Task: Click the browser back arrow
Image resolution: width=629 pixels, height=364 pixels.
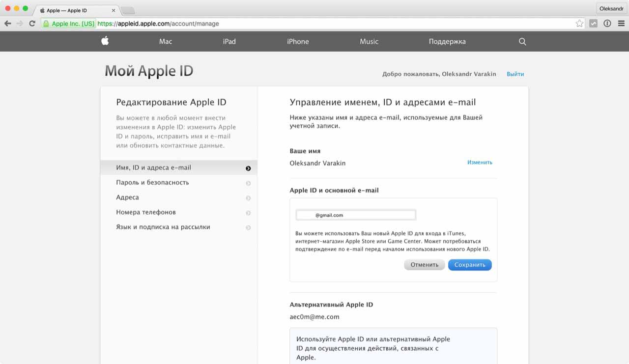Action: pyautogui.click(x=8, y=24)
